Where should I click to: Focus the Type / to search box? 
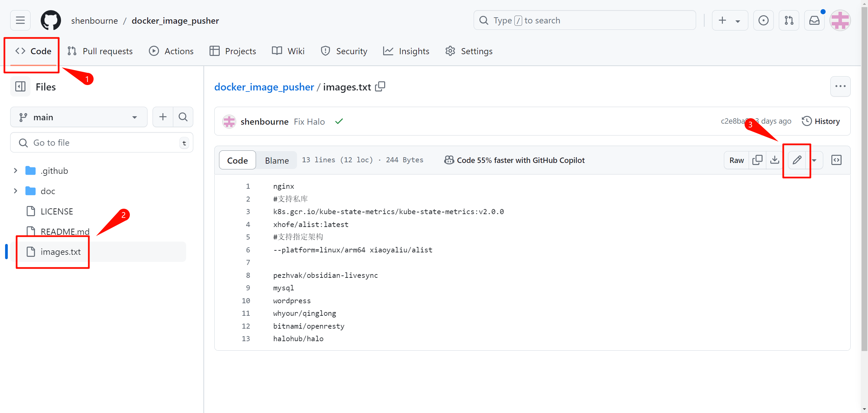pos(585,20)
